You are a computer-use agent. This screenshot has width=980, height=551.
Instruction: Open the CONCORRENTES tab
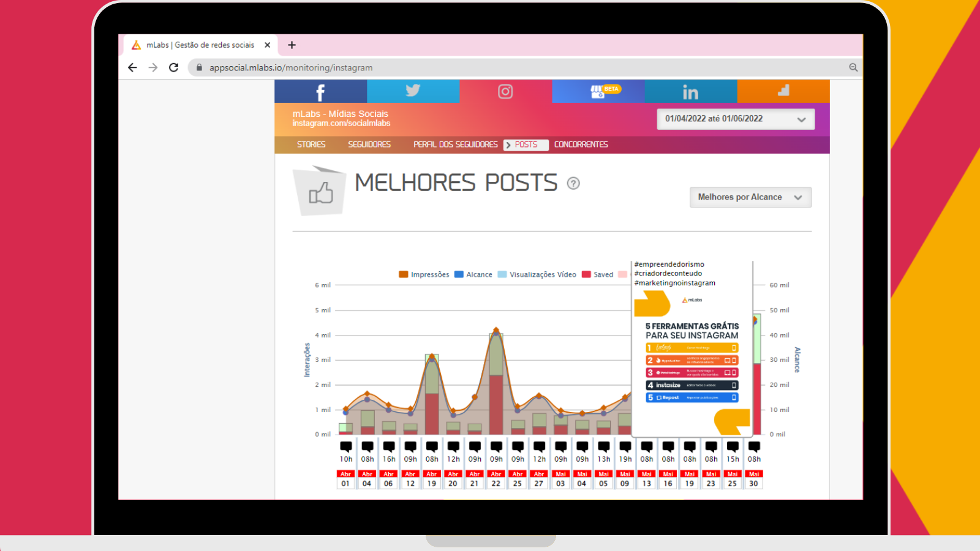click(581, 144)
